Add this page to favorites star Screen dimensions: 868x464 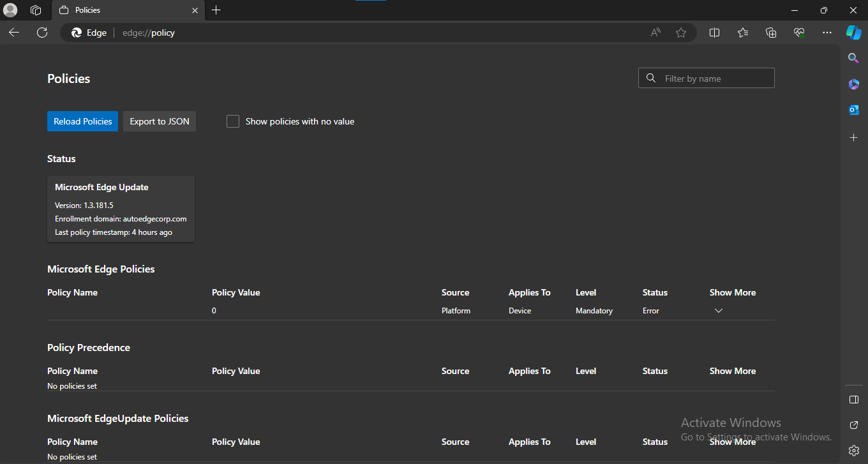681,33
